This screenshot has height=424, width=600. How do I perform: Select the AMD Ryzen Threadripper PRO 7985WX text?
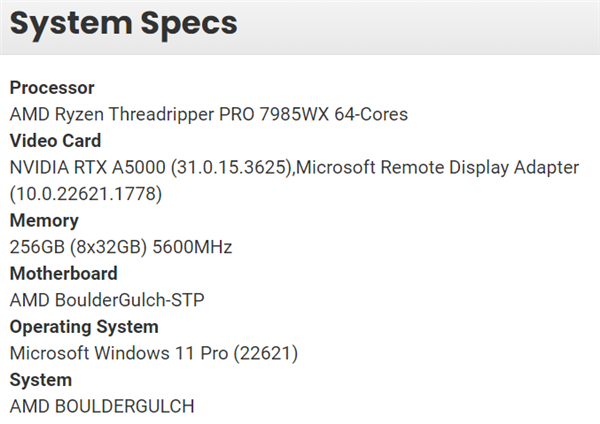(169, 114)
